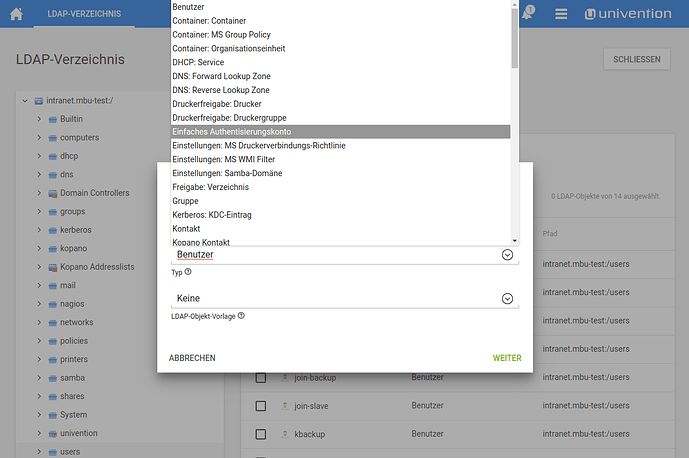The height and width of the screenshot is (458, 689).
Task: Open the notifications bell
Action: 528,13
